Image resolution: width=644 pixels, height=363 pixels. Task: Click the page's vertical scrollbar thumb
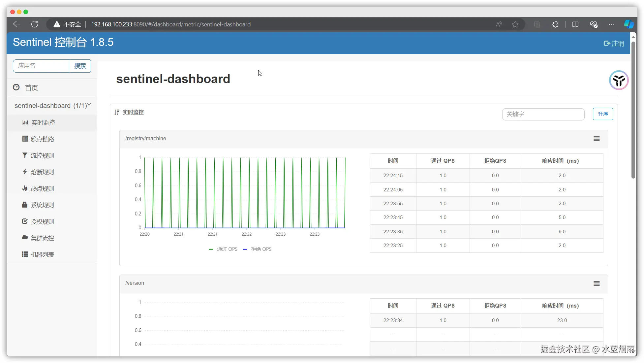point(633,109)
